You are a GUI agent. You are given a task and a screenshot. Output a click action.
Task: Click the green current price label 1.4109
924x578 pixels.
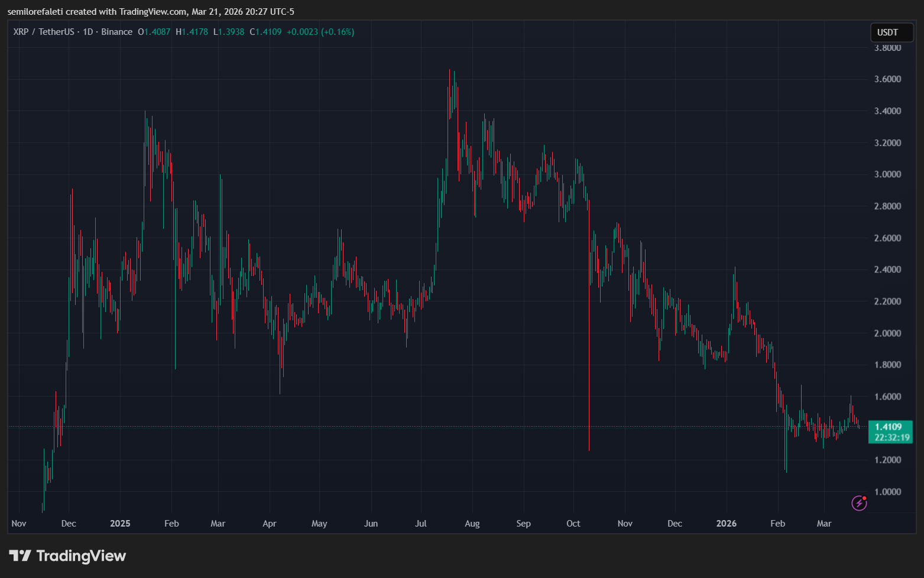(x=890, y=425)
